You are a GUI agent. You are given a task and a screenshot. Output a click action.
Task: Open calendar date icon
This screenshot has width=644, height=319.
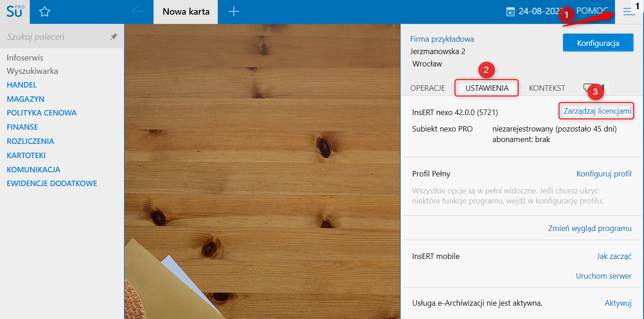(x=511, y=12)
